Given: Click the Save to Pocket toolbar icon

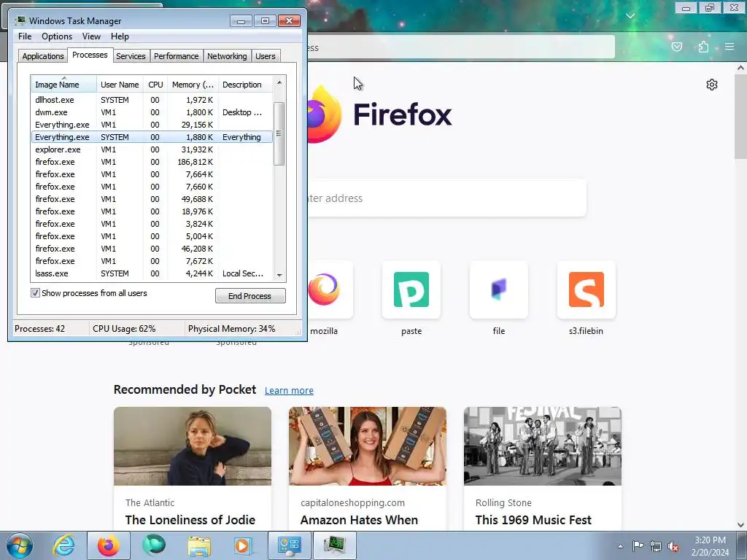Looking at the screenshot, I should click(x=676, y=47).
